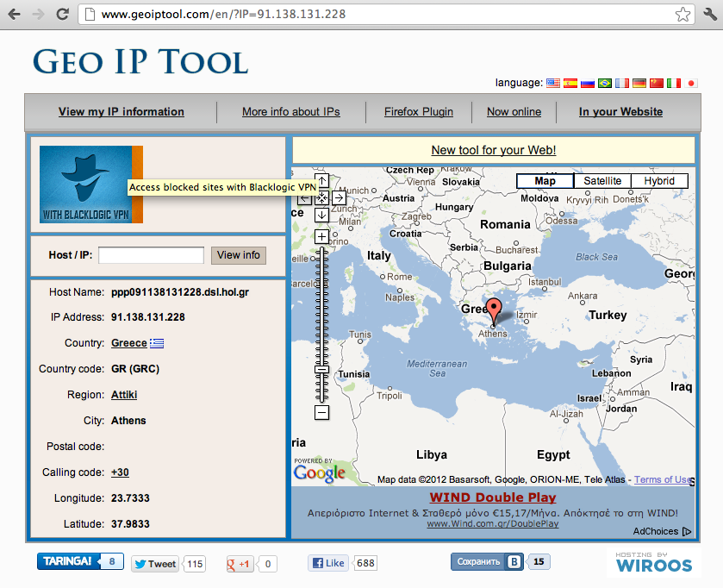Switch language using the Italian flag
This screenshot has width=723, height=588.
(674, 83)
